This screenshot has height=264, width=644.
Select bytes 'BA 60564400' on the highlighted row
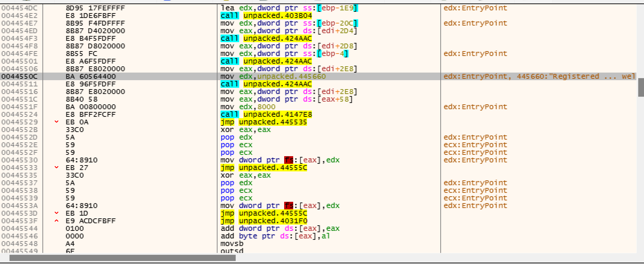pos(90,76)
